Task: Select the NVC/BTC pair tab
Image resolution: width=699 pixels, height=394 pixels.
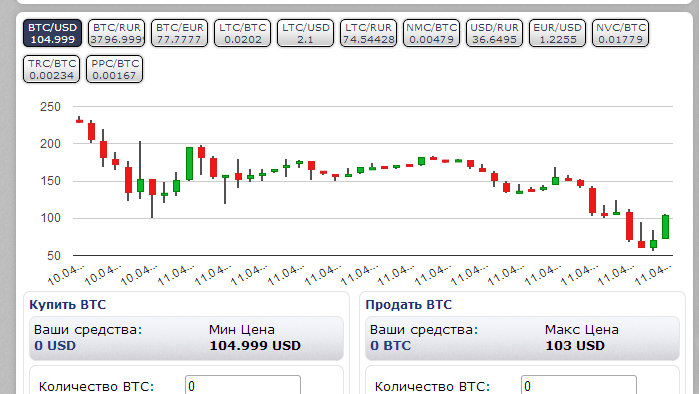Action: tap(621, 33)
